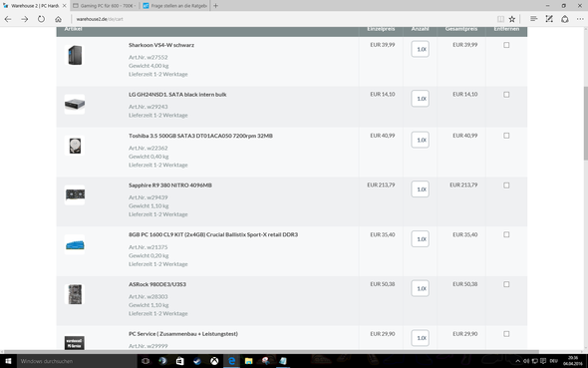
Task: Tick remove checkbox for Toshiba 500GB drive
Action: click(x=506, y=136)
